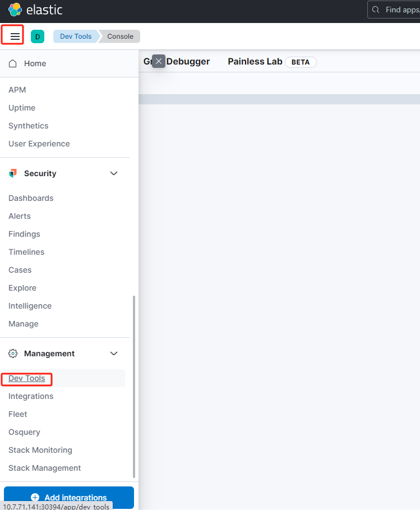
Task: Click Add integrations button
Action: click(69, 497)
